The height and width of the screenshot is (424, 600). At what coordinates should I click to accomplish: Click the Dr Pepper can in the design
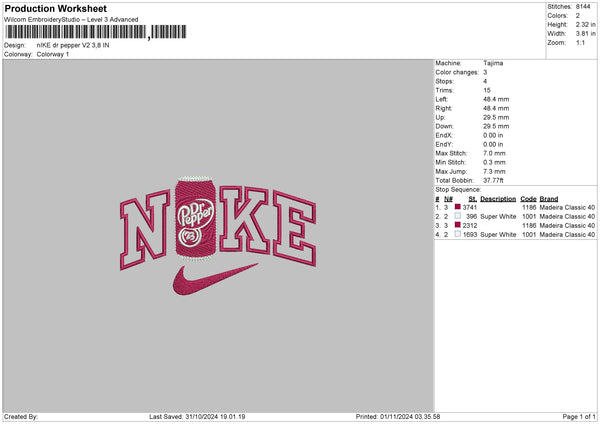pyautogui.click(x=195, y=219)
